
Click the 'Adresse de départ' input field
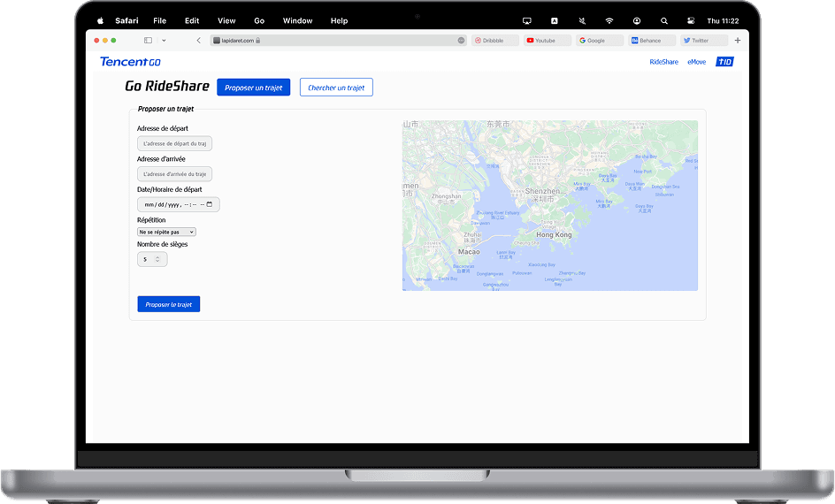tap(174, 143)
